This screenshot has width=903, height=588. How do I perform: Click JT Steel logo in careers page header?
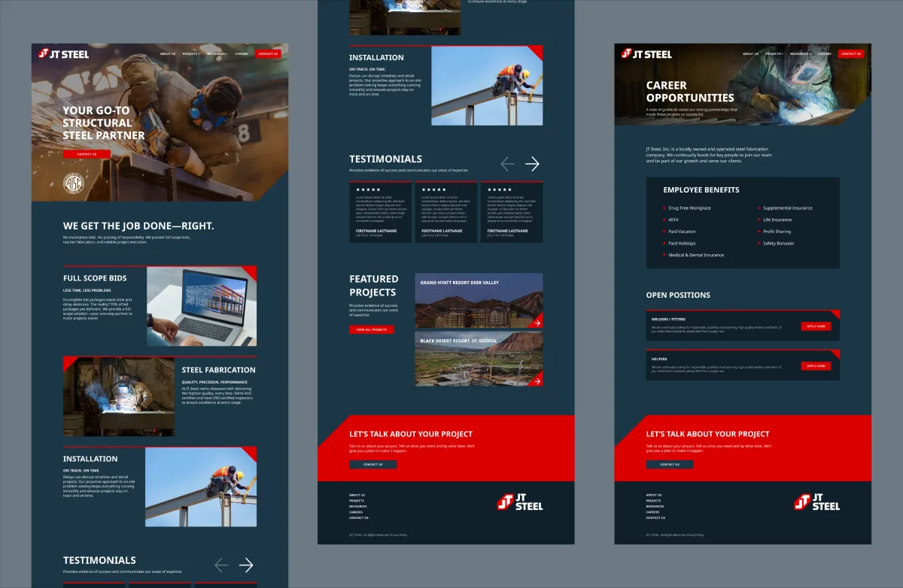[x=646, y=54]
